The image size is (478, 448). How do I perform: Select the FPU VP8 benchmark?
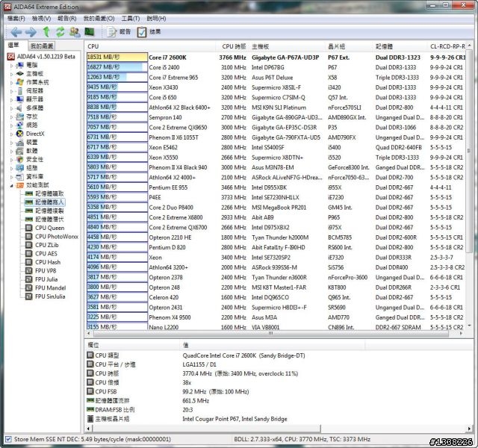click(x=41, y=270)
